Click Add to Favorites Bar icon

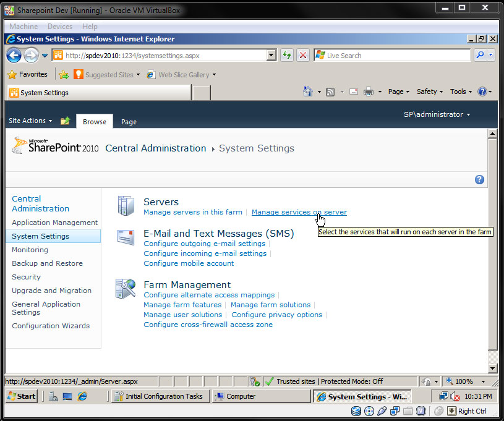click(64, 75)
